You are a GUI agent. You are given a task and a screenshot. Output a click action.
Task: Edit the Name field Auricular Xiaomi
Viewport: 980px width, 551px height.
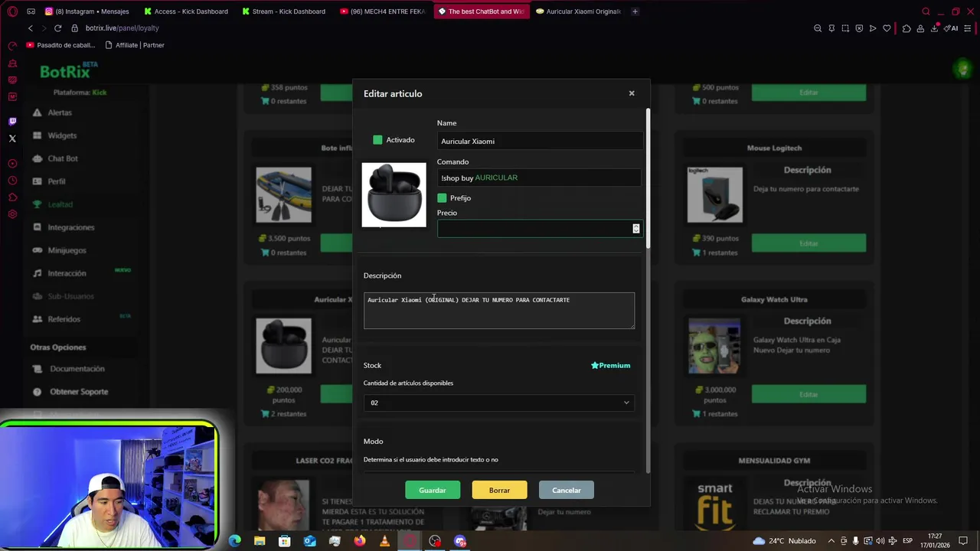tap(539, 141)
